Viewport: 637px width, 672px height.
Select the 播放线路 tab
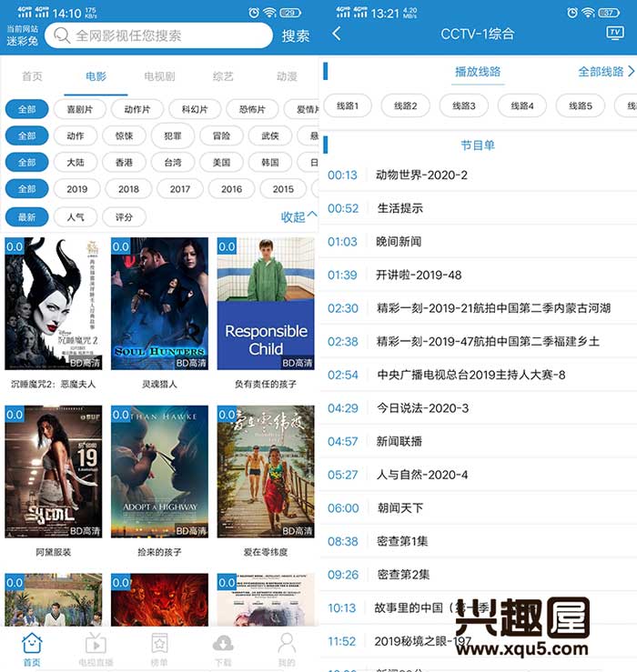pyautogui.click(x=478, y=72)
